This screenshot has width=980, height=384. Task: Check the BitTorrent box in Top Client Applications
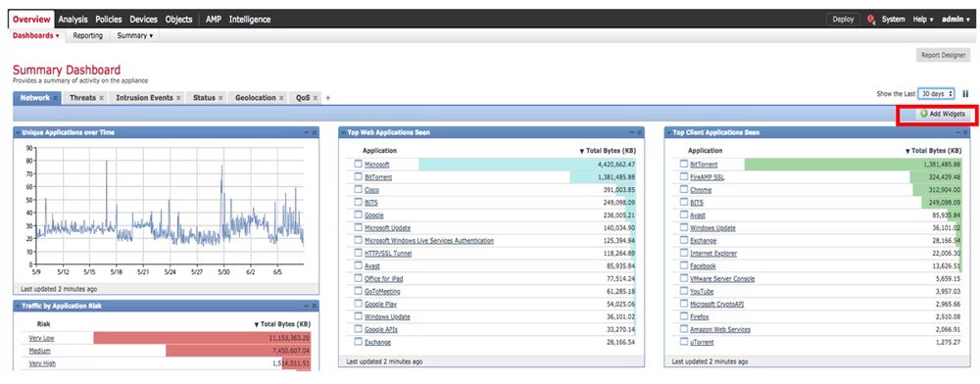pyautogui.click(x=684, y=165)
